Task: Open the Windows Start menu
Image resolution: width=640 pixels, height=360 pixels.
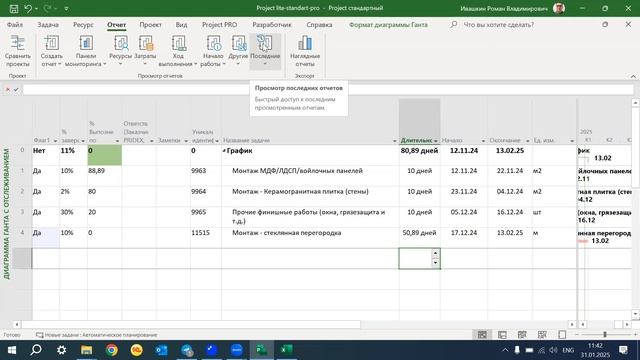Action: tap(11, 350)
